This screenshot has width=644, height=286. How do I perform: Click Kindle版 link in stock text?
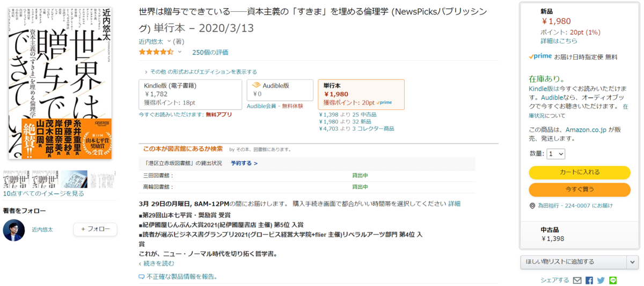coord(541,88)
